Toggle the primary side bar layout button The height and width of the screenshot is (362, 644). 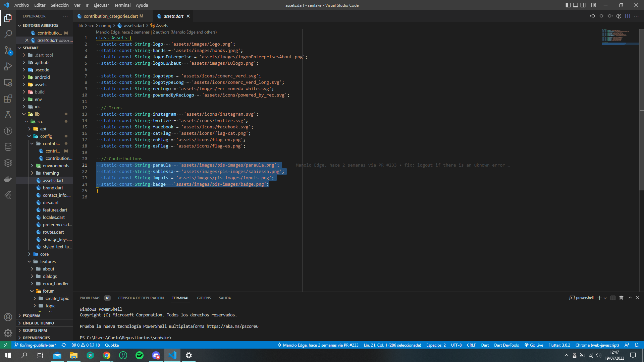[568, 5]
